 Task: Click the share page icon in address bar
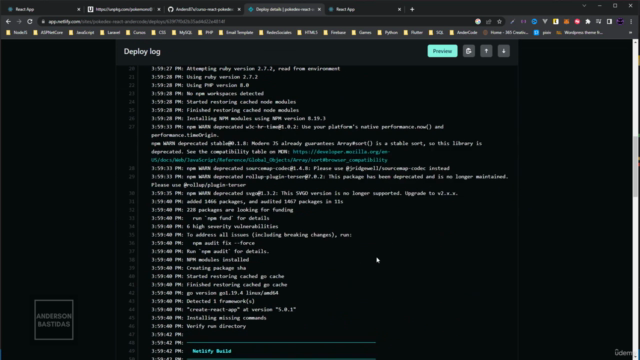pyautogui.click(x=489, y=21)
